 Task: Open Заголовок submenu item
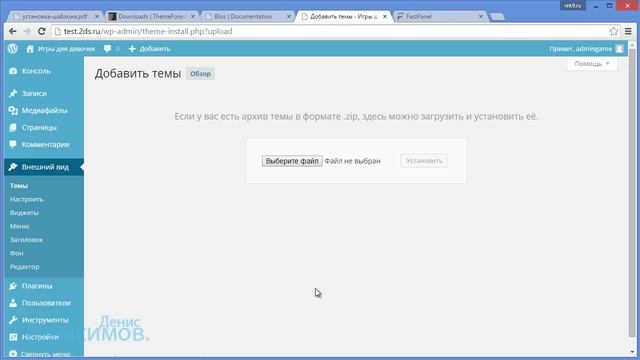tap(26, 240)
